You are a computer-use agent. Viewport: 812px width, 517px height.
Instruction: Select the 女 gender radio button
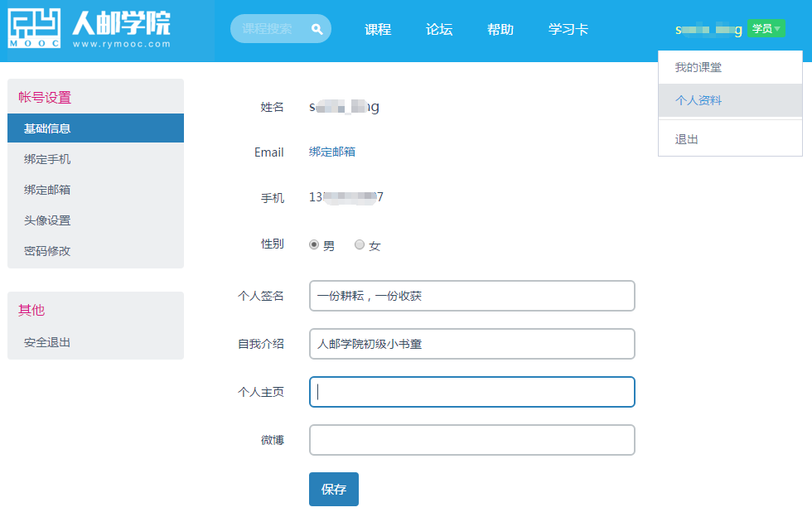(x=360, y=244)
